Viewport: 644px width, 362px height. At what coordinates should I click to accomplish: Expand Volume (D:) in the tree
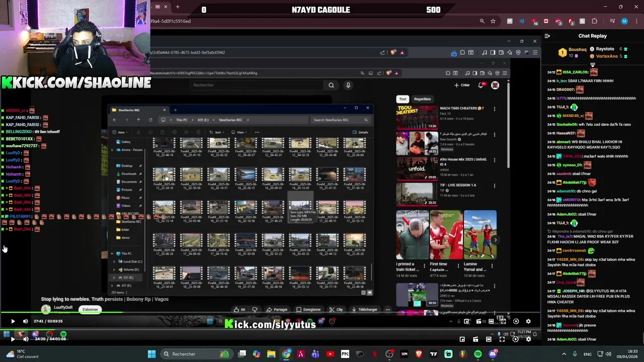click(x=114, y=269)
